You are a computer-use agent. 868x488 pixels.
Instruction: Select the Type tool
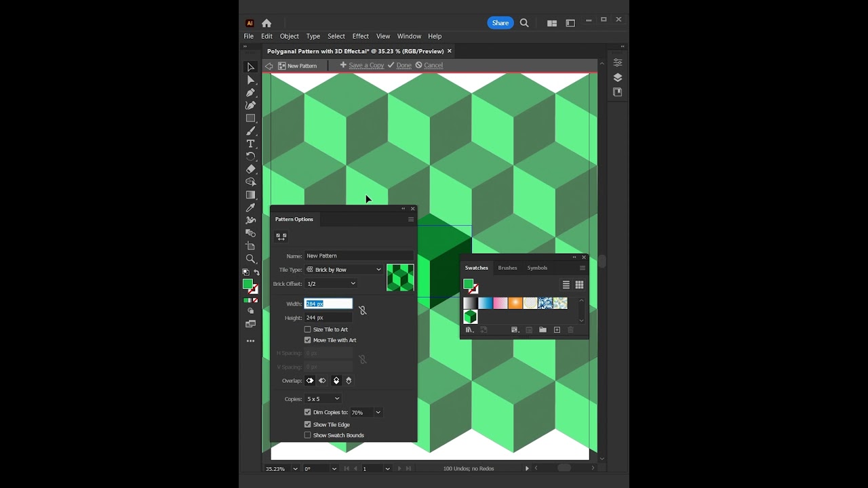pyautogui.click(x=250, y=144)
